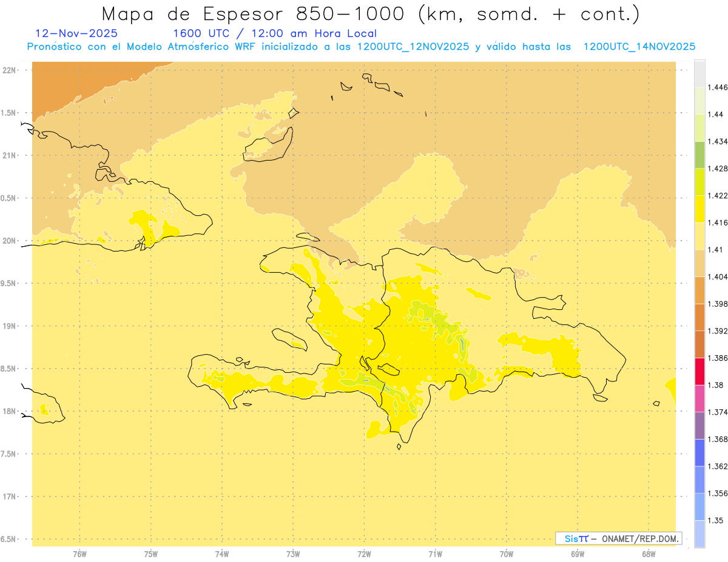Click the latitude label '22N'
The width and height of the screenshot is (728, 562).
[x=10, y=70]
